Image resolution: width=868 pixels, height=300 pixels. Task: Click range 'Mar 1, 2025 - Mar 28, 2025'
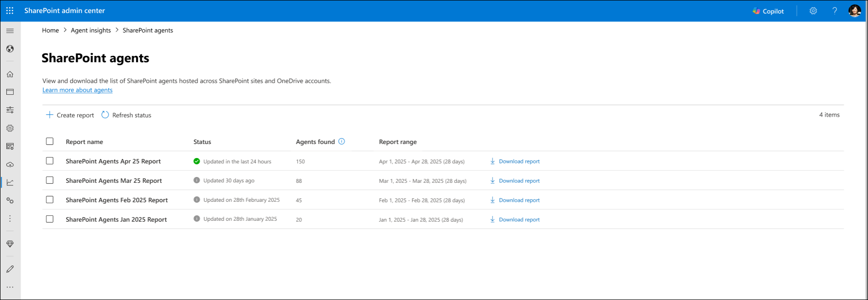423,181
